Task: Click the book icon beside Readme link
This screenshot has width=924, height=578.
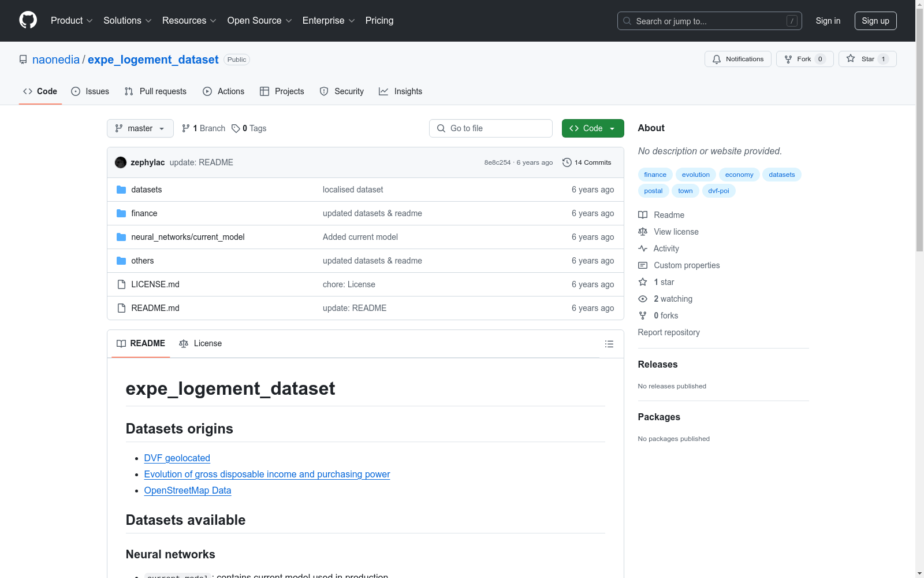Action: [x=643, y=215]
